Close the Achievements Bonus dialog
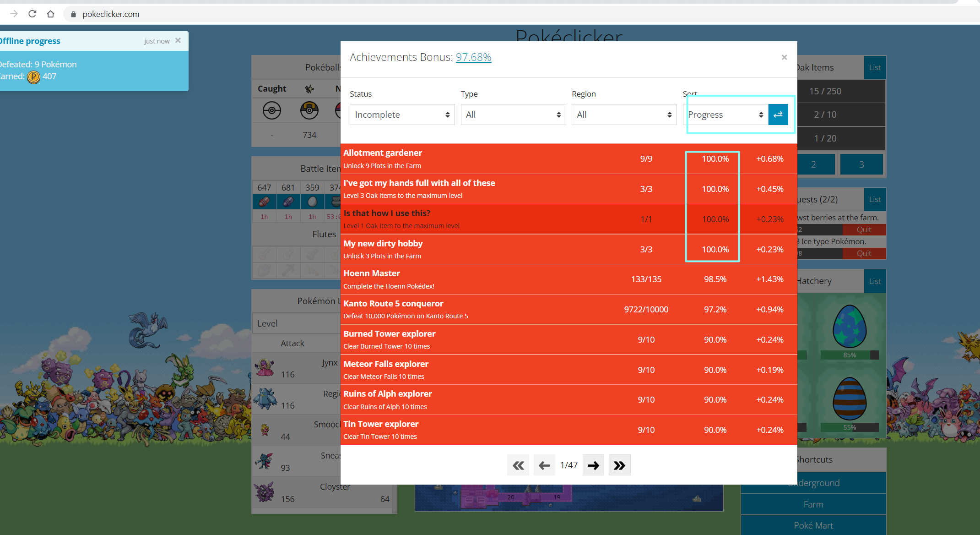This screenshot has height=535, width=980. point(784,57)
